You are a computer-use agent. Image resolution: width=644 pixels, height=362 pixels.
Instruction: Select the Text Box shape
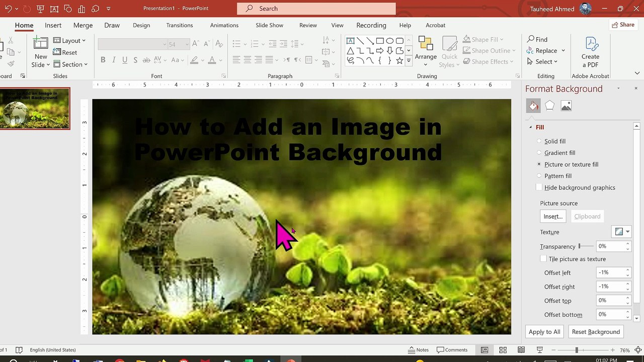pos(351,41)
